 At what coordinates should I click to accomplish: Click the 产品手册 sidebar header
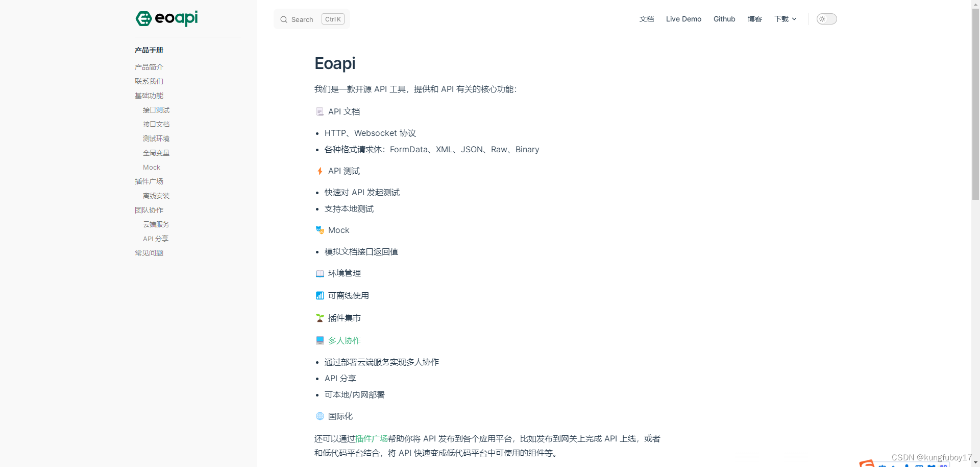tap(149, 50)
